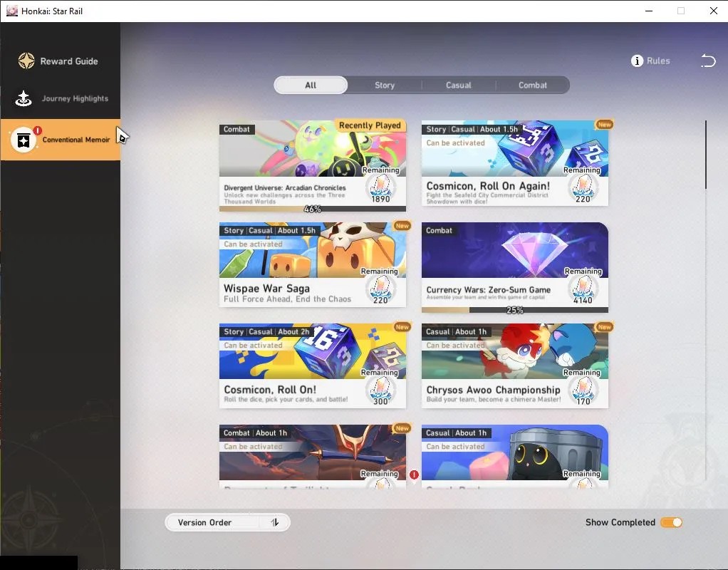Open the Chrysos Awoo Championship thumbnail

tap(515, 351)
